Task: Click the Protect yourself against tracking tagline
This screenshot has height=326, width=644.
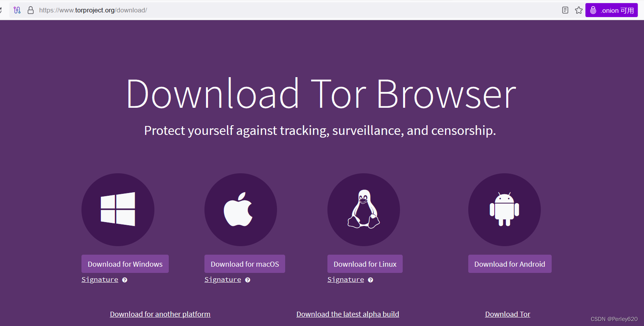Action: click(x=320, y=131)
